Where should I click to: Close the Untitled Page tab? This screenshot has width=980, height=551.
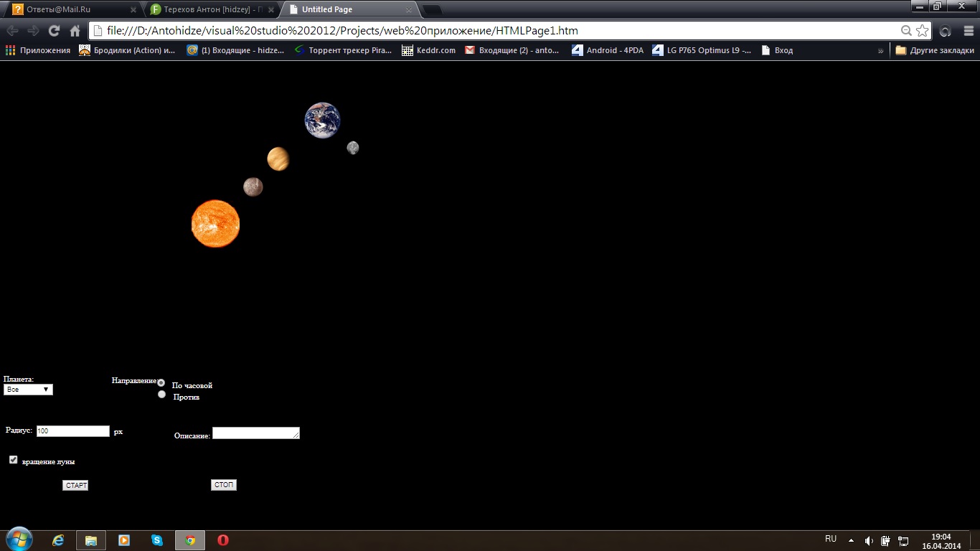point(409,10)
